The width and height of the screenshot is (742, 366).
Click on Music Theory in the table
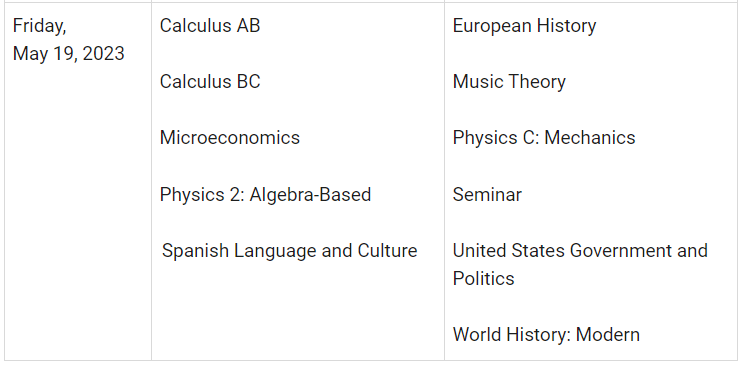(509, 82)
